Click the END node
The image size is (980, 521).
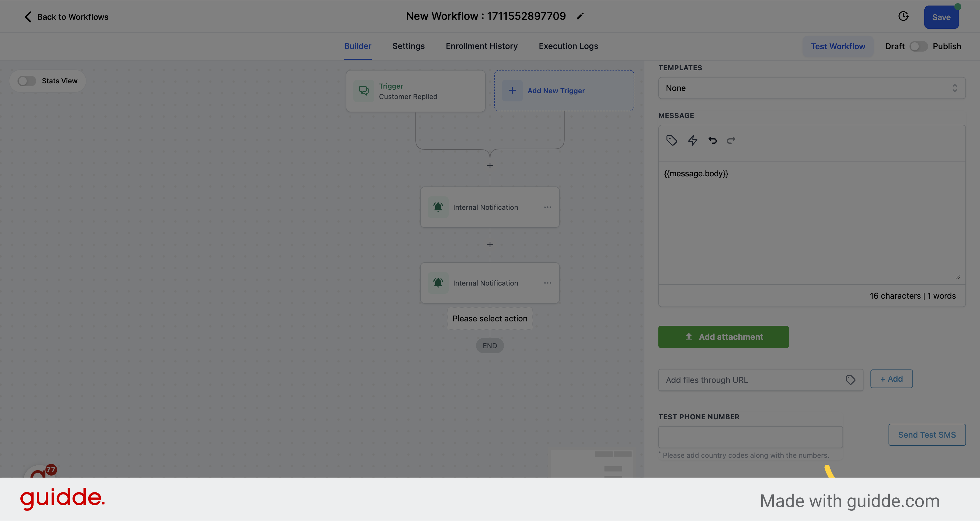point(490,346)
